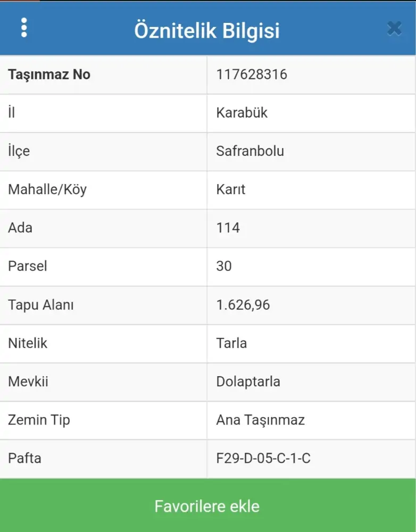
Task: Select the Mevkii value Dolaptarla
Action: 248,381
